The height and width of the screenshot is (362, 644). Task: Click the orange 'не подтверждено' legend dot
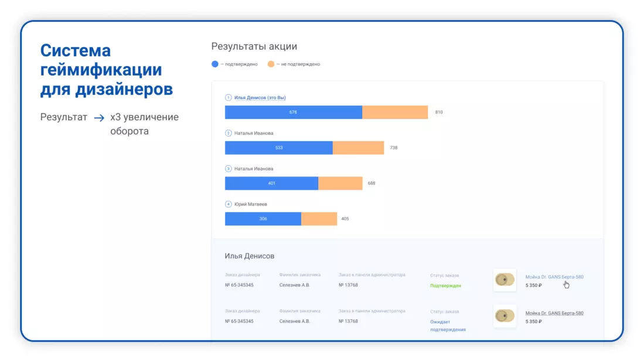tap(271, 64)
